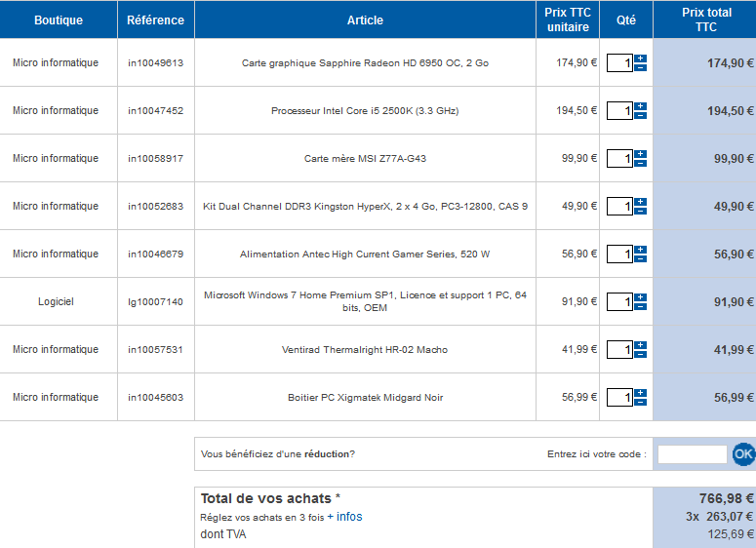The height and width of the screenshot is (548, 756).
Task: Decrease quantity of Sapphire Radeon graphics card
Action: click(x=640, y=68)
